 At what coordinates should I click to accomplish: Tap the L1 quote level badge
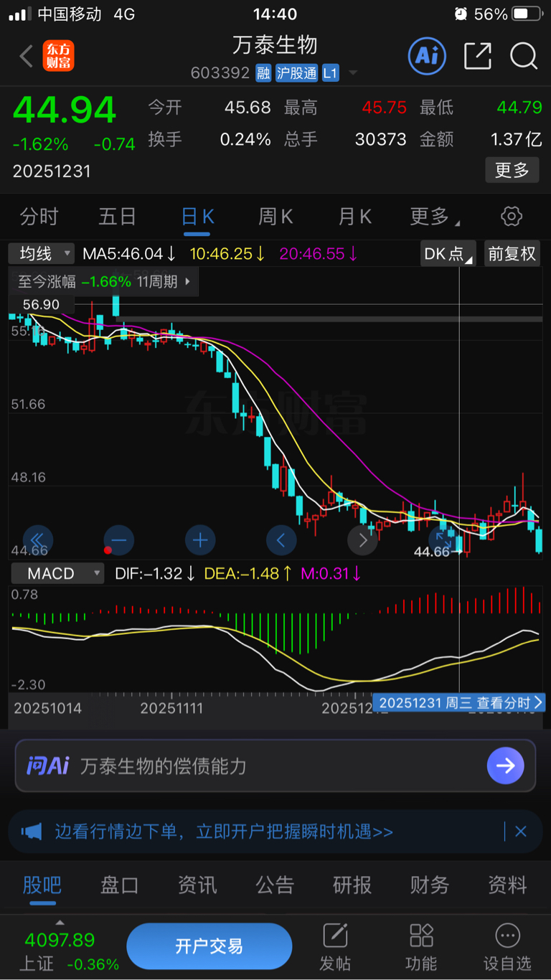pos(330,73)
